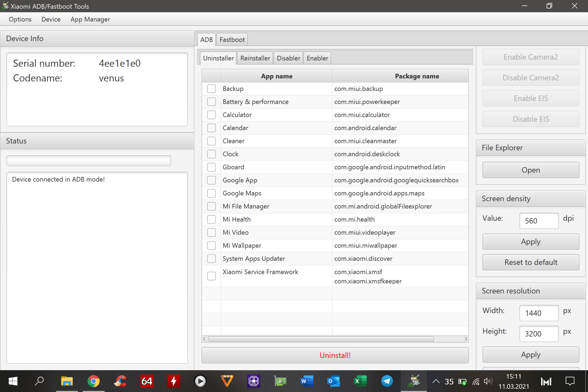The width and height of the screenshot is (588, 392).
Task: Click Enable Camera2 button
Action: coord(531,57)
